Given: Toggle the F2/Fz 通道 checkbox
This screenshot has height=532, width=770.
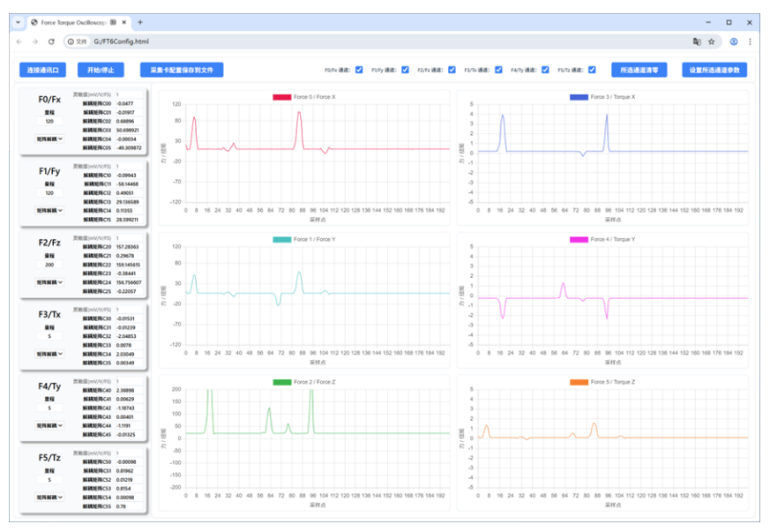Looking at the screenshot, I should click(x=452, y=70).
